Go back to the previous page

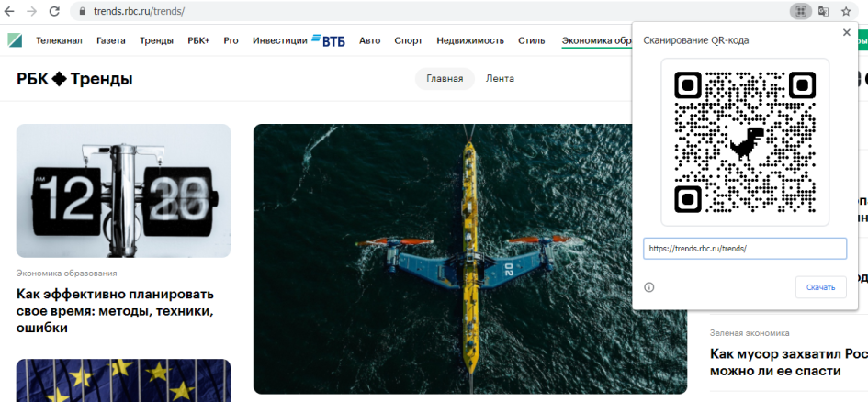tap(9, 11)
